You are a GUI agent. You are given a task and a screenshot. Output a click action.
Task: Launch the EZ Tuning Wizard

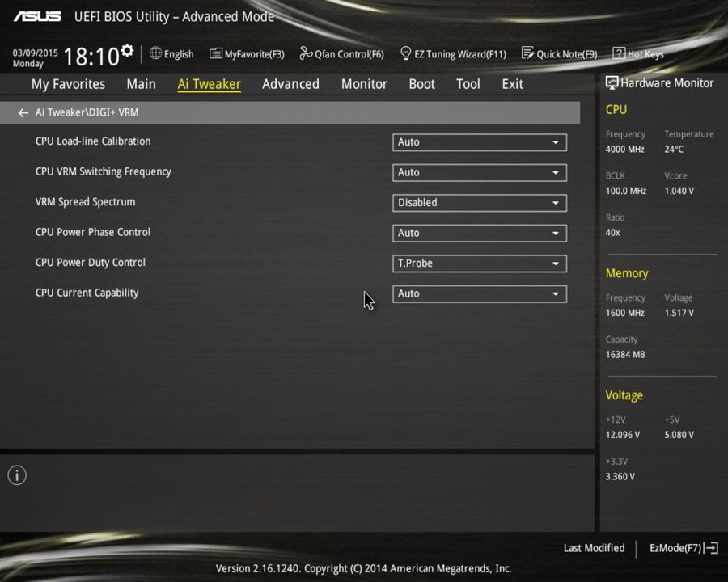point(453,54)
